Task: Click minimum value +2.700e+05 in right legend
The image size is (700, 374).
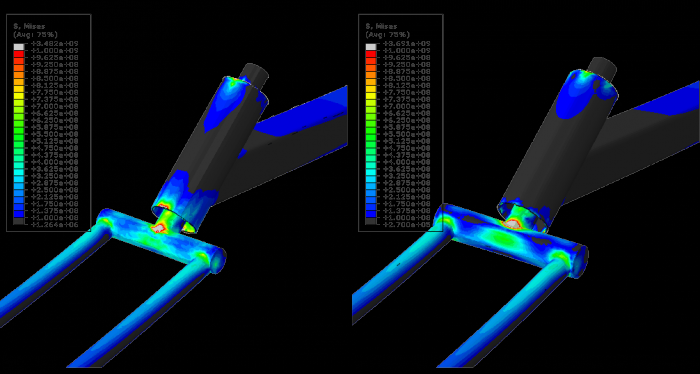Action: tap(406, 224)
